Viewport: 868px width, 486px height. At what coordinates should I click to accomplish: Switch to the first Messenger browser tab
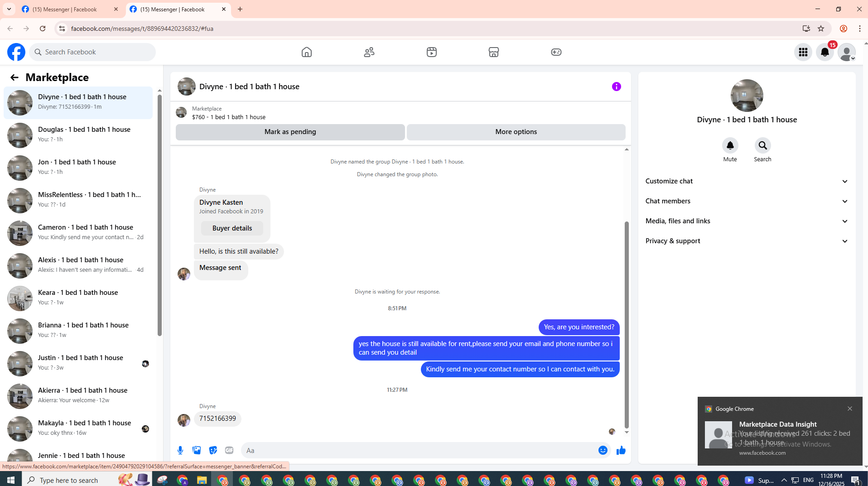[x=64, y=9]
